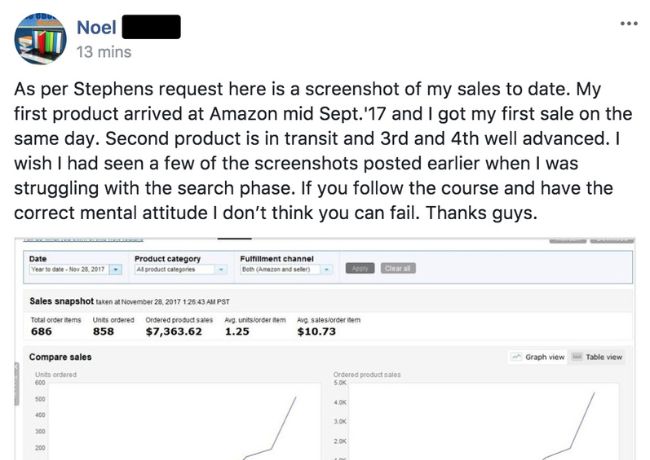Click Noel's book profile picture
The image size is (650, 460).
(x=40, y=39)
